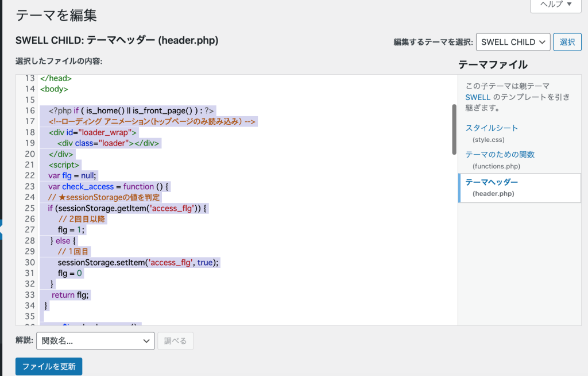Screen dimensions: 588x376
Task: Click the '// 1回目' comment line
Action: [73, 251]
